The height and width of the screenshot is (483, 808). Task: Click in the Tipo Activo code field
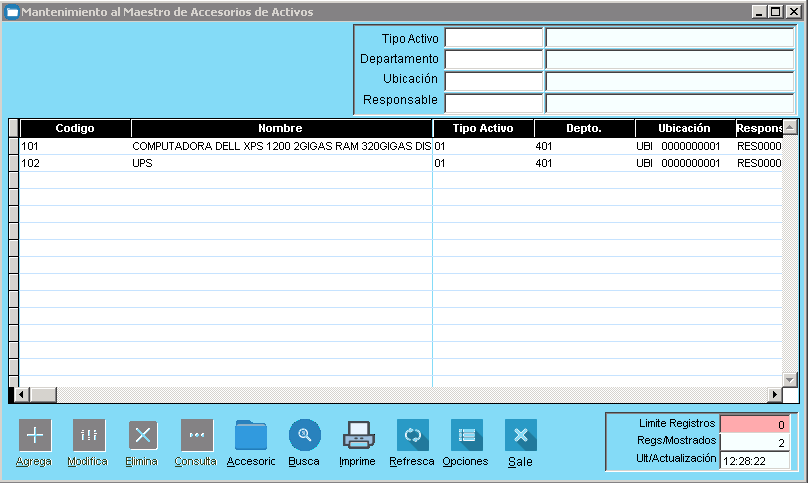(493, 38)
